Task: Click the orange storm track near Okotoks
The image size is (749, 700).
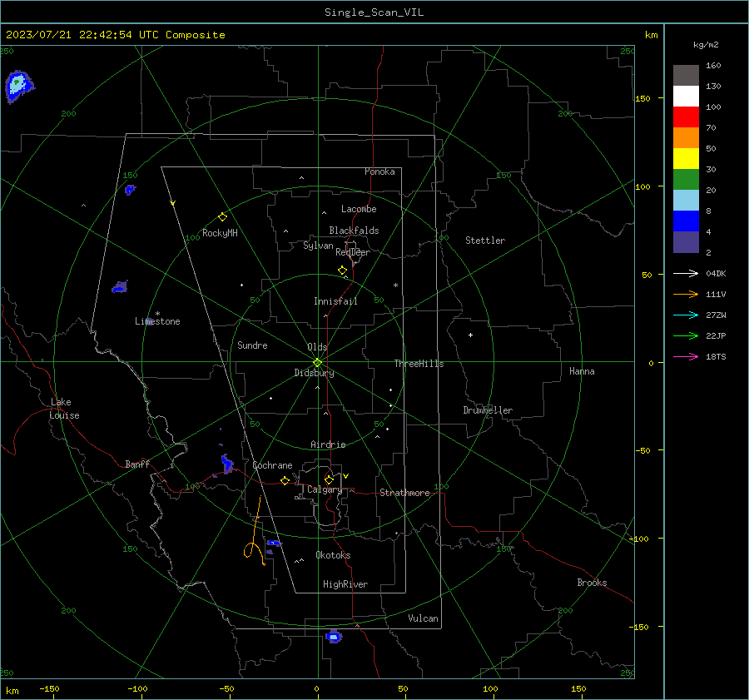Action: 255,532
